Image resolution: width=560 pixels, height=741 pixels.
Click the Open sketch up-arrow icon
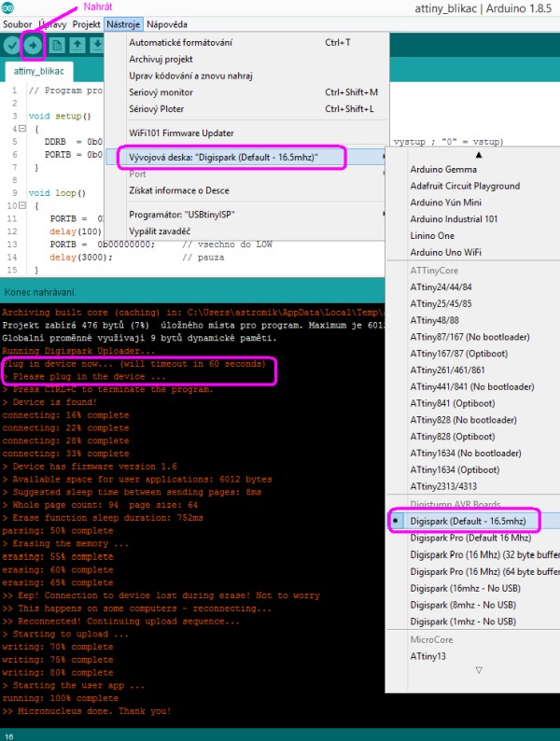pyautogui.click(x=77, y=46)
